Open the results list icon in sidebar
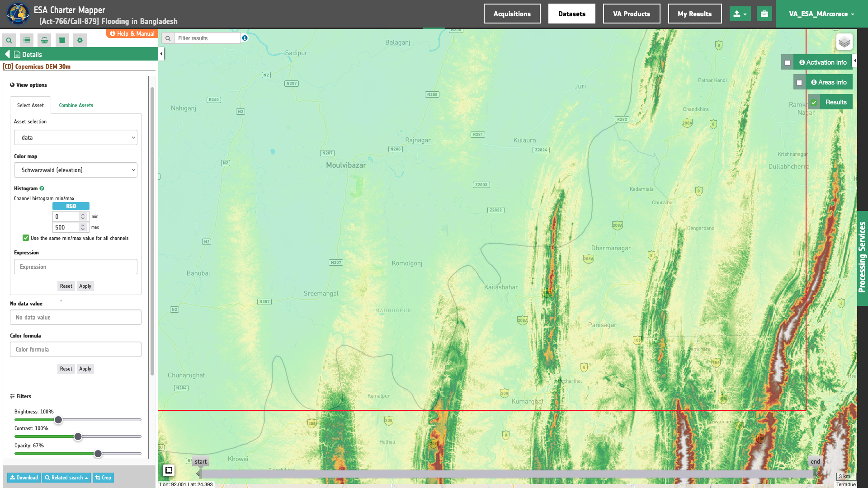 [x=27, y=40]
